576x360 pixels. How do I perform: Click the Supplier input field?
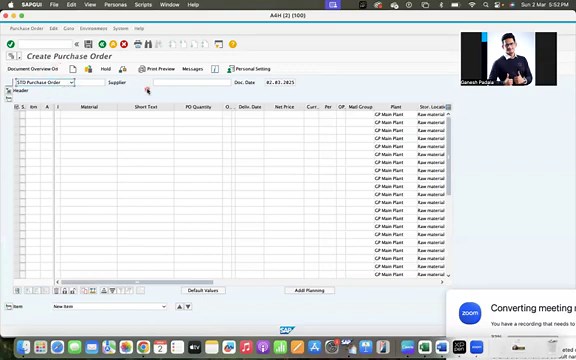192,83
